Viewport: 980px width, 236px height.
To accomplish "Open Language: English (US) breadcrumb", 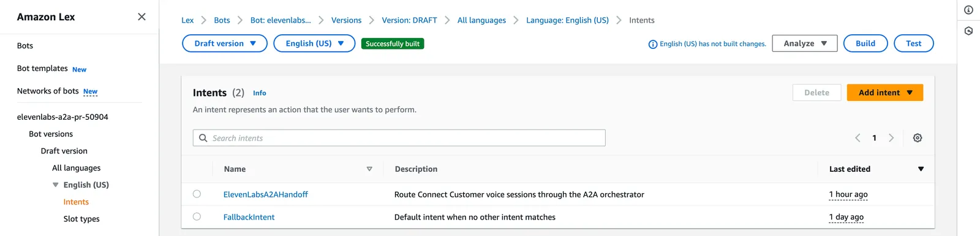I will coord(568,20).
